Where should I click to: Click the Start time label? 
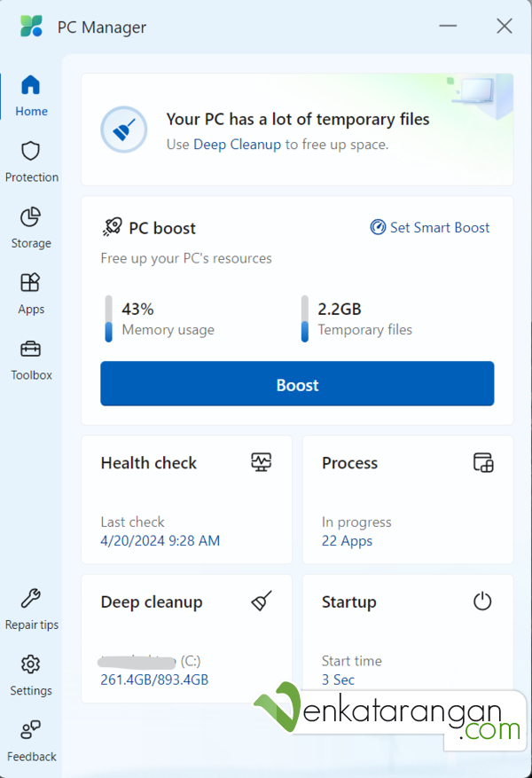(351, 661)
